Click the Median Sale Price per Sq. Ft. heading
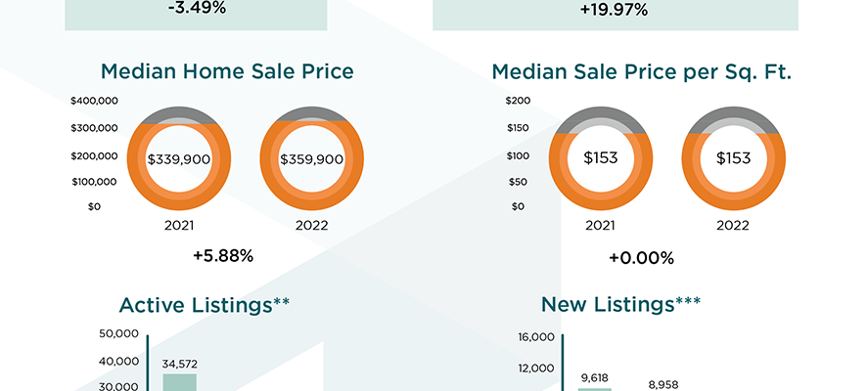This screenshot has width=868, height=391. (x=642, y=72)
